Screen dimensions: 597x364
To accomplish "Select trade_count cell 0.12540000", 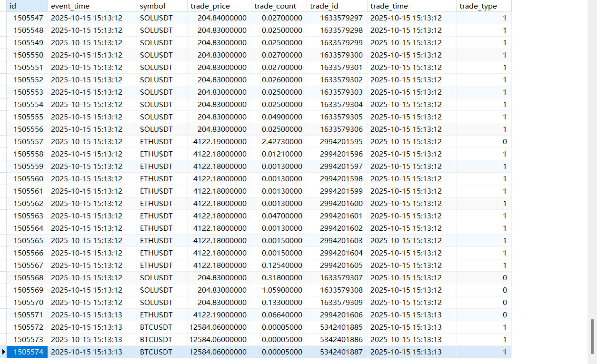I will pyautogui.click(x=279, y=266).
